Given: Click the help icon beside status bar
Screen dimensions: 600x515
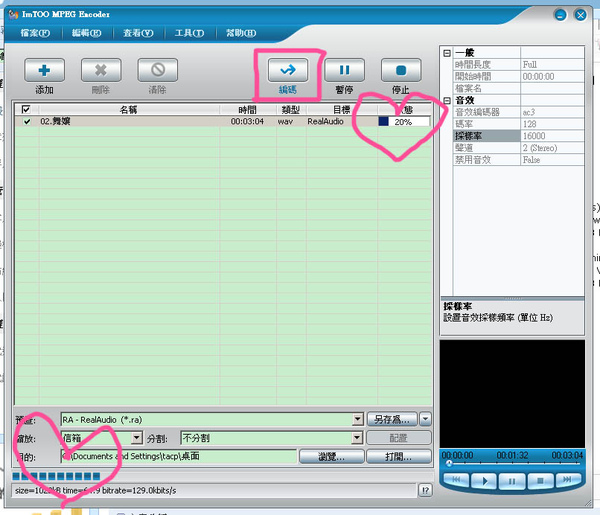Looking at the screenshot, I should 425,490.
